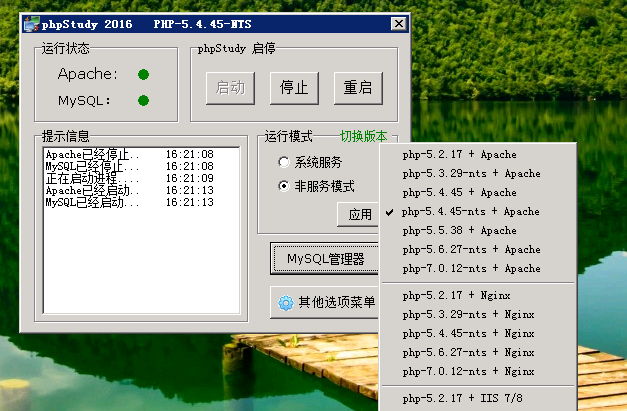Choose php-5.2.17 + IIS 7/8

478,399
